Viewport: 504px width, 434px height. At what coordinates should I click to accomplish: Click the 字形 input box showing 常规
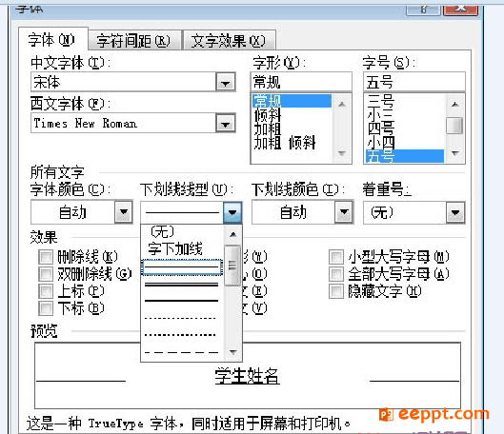coord(301,82)
